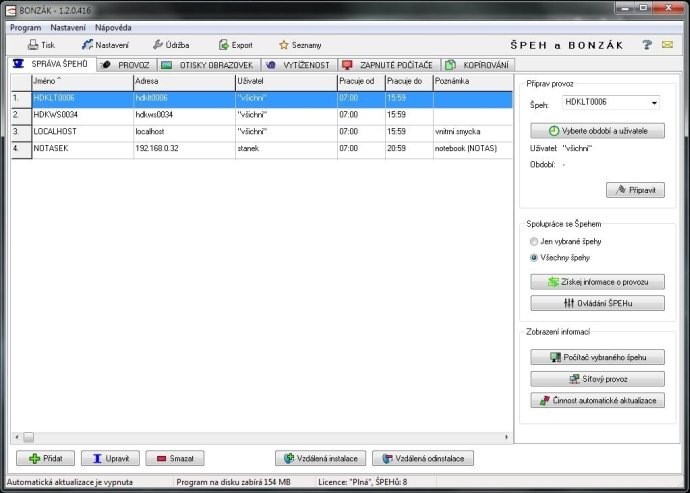Click Automatická aktualizace je vypnuta status
This screenshot has width=690, height=493.
click(x=70, y=482)
